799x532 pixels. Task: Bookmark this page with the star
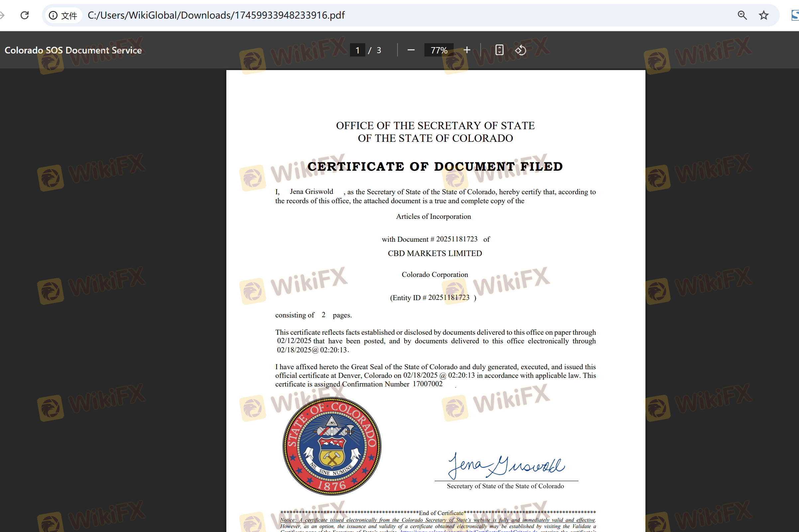click(x=763, y=15)
